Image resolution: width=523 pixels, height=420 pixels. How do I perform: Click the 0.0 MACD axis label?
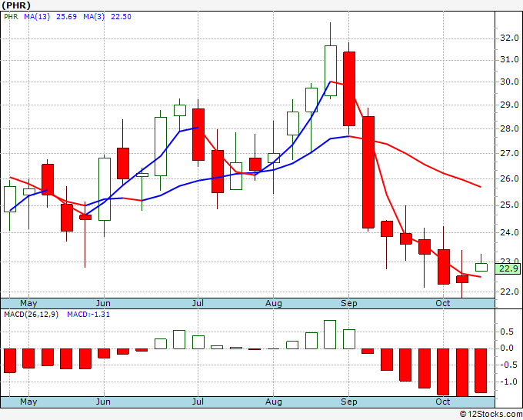pyautogui.click(x=507, y=348)
